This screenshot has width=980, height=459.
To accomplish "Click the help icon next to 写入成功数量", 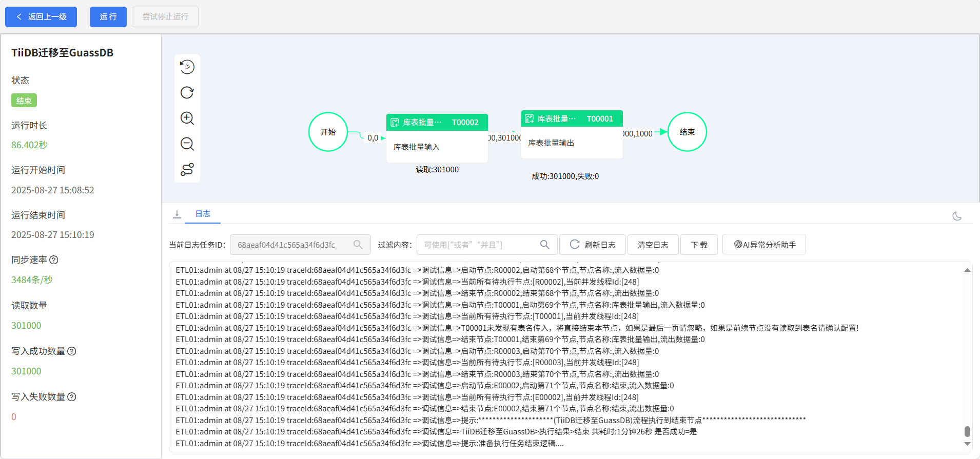I will (72, 351).
